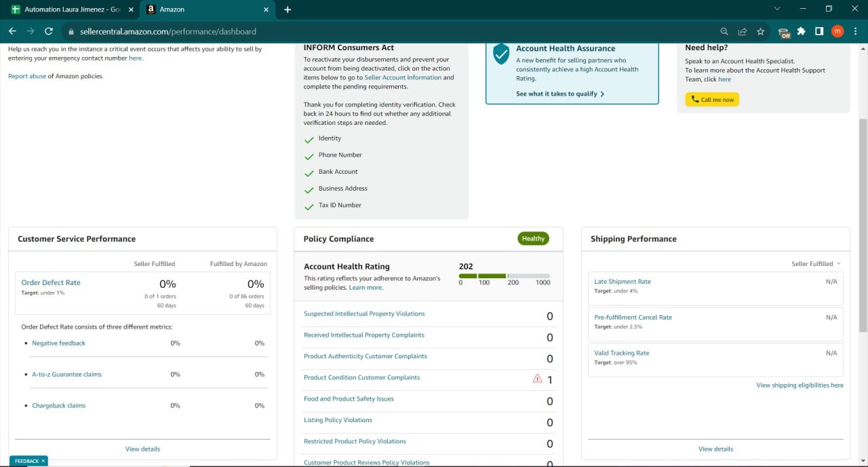This screenshot has width=868, height=467.
Task: Open Chargeback claims link
Action: point(59,406)
